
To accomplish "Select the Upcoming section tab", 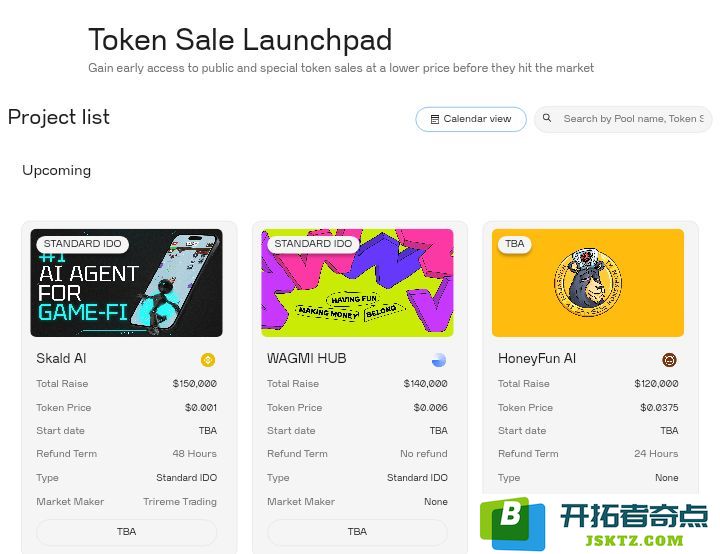I will tap(56, 170).
